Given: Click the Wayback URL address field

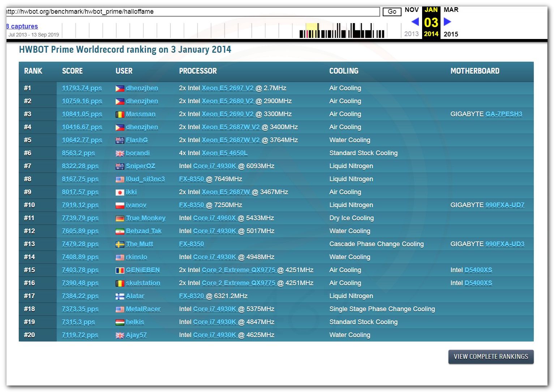Looking at the screenshot, I should point(193,12).
